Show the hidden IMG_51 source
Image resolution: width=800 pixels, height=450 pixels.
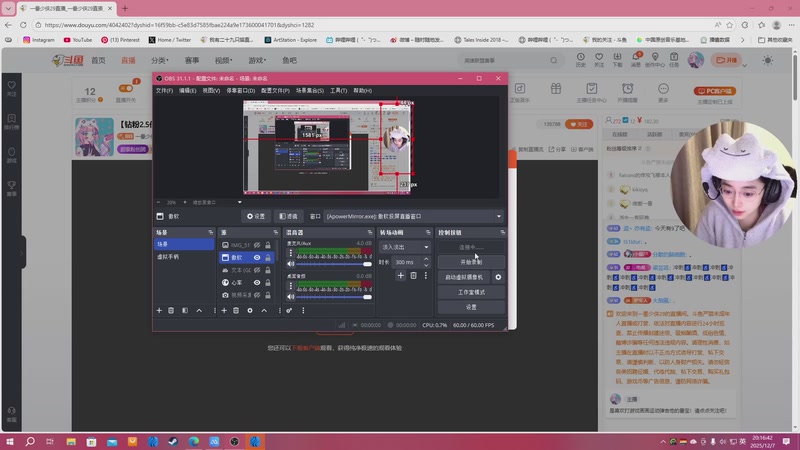click(x=257, y=245)
